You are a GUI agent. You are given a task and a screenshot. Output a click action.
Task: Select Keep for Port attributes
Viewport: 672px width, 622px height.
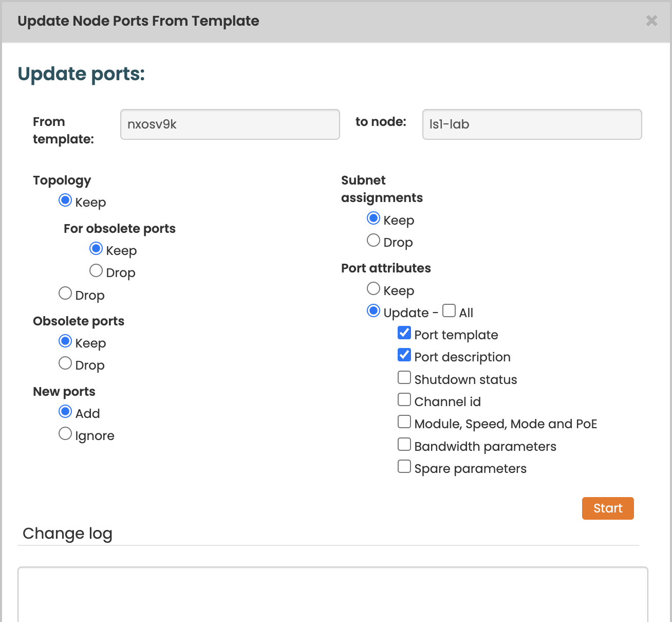374,289
